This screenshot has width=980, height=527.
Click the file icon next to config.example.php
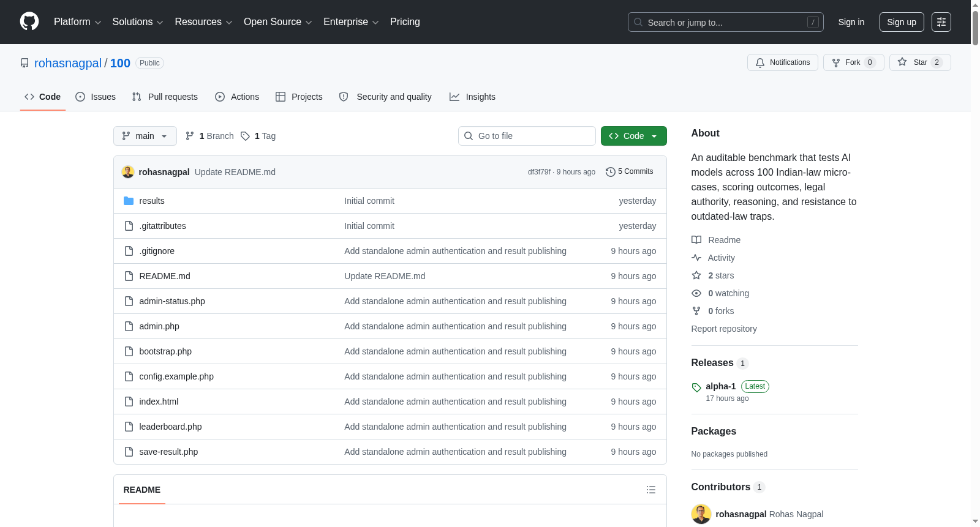pyautogui.click(x=129, y=376)
